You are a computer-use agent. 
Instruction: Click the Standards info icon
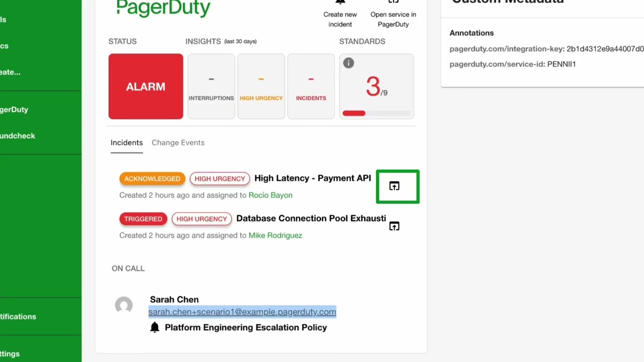click(x=349, y=63)
